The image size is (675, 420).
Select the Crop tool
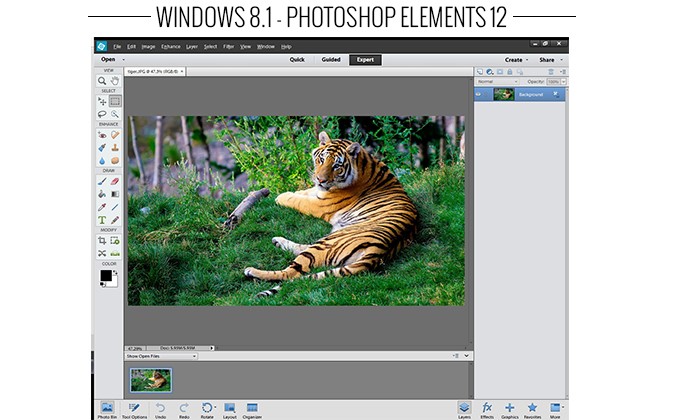[102, 241]
